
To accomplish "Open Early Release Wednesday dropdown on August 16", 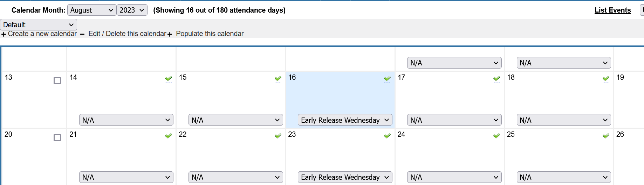I will click(x=345, y=120).
